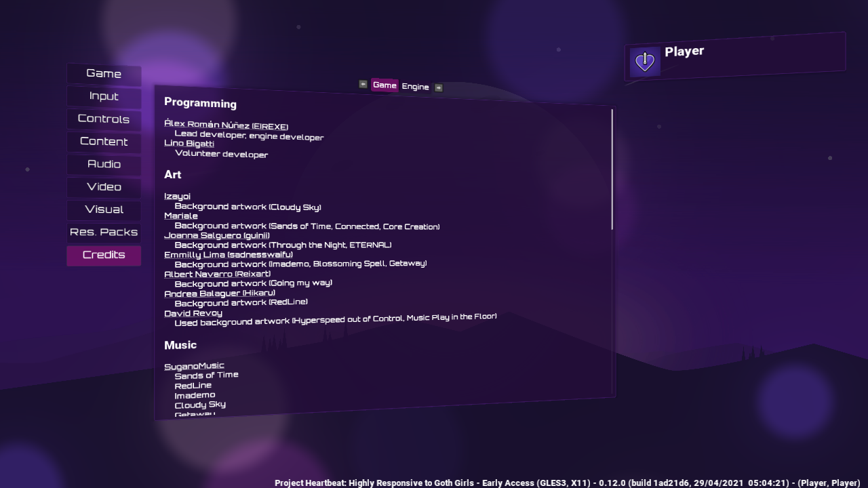Open the Content settings section
The width and height of the screenshot is (868, 488).
click(104, 142)
